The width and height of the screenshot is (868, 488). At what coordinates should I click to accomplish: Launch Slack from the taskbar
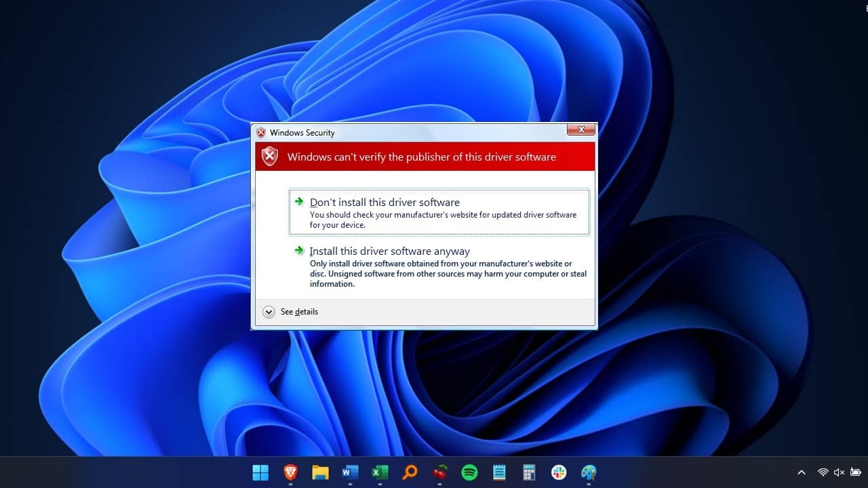(x=559, y=472)
